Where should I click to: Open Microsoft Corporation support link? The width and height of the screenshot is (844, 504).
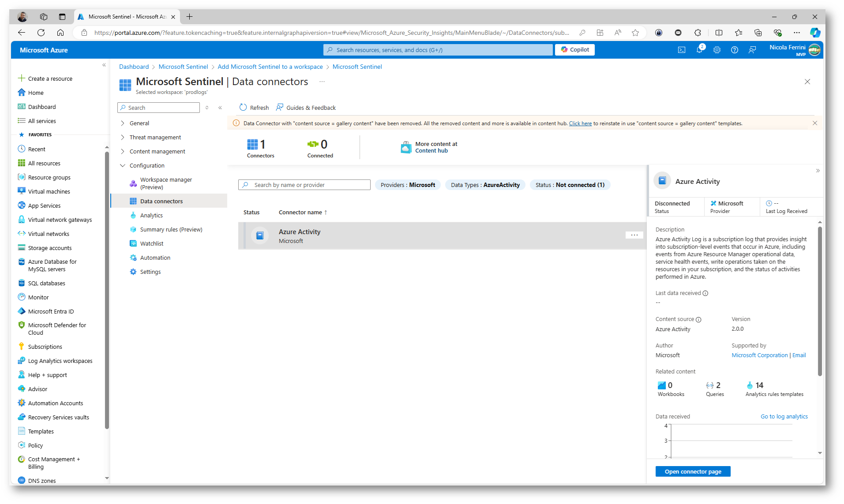[760, 355]
